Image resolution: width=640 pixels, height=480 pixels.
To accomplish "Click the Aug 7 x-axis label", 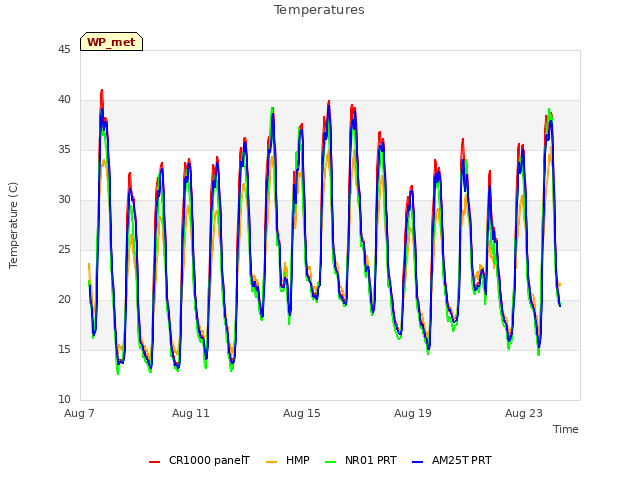I will click(x=79, y=413).
